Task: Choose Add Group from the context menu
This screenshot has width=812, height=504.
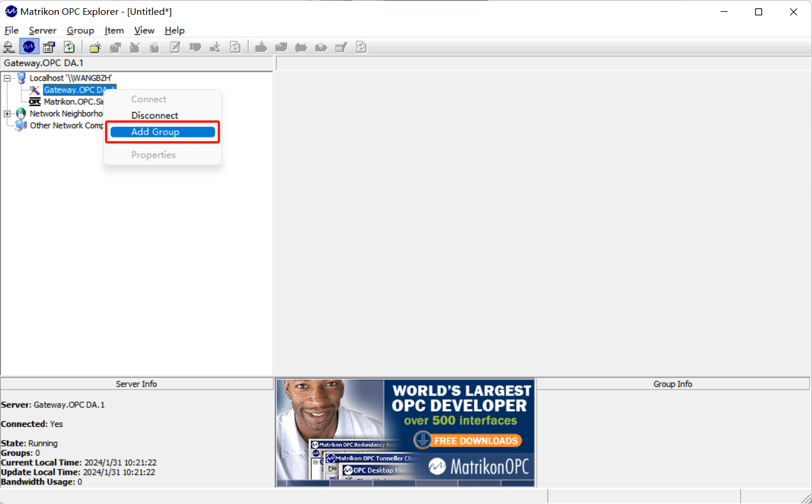Action: (x=163, y=132)
